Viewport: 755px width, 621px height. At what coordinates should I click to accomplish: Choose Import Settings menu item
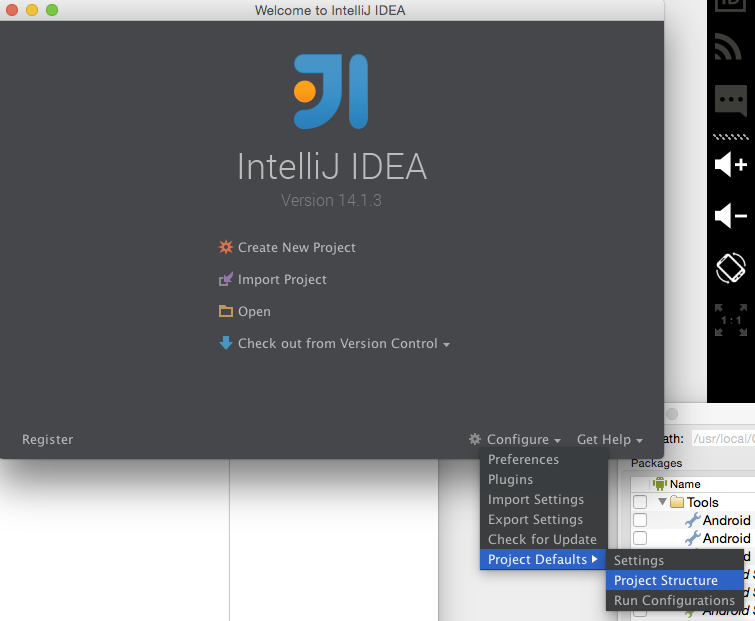coord(544,500)
